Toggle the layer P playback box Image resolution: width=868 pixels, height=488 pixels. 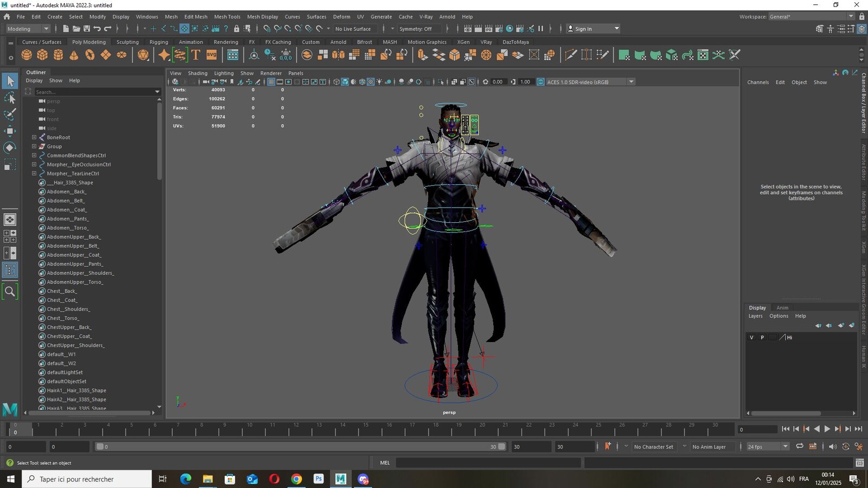tap(762, 337)
